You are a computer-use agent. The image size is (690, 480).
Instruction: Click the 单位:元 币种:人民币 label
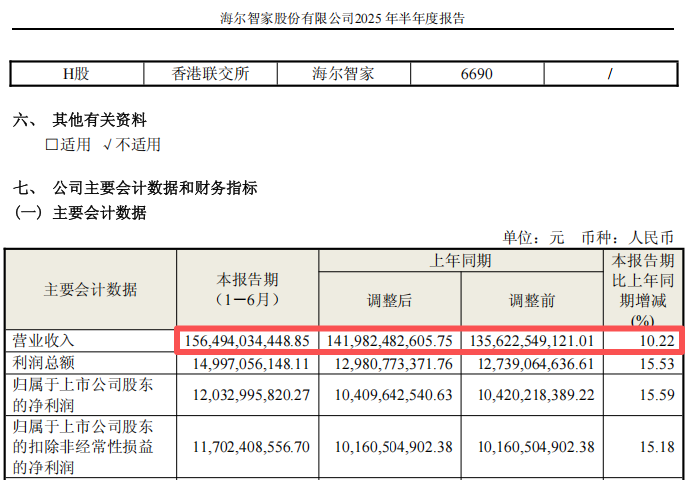(588, 238)
